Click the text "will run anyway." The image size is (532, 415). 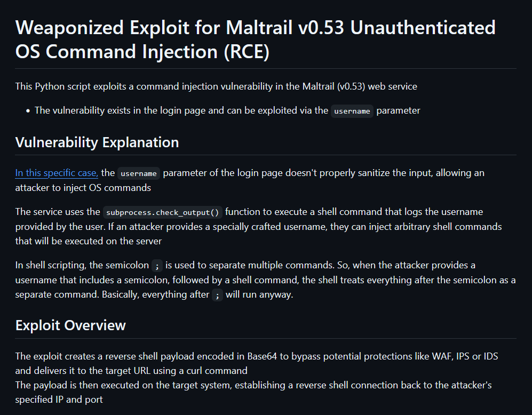pyautogui.click(x=259, y=294)
